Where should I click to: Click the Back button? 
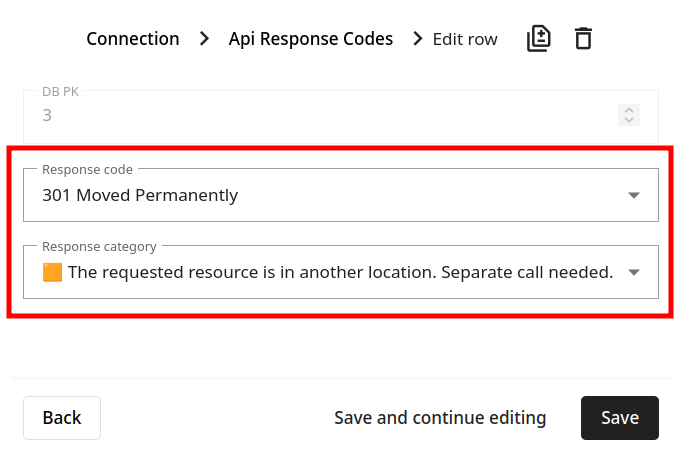pos(62,418)
